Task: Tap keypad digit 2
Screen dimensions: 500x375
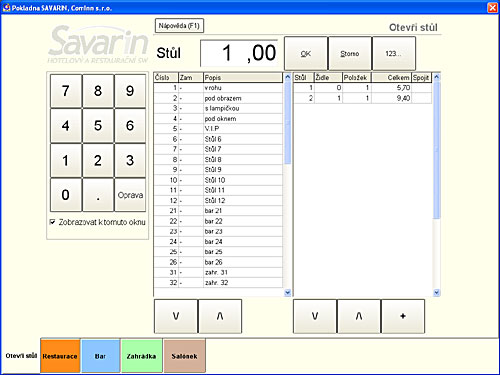Action: tap(98, 160)
